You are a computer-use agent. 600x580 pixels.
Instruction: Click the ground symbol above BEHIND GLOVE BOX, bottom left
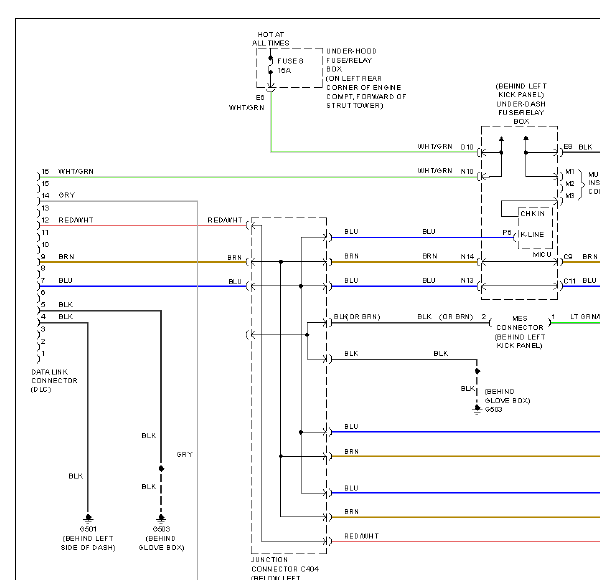161,518
